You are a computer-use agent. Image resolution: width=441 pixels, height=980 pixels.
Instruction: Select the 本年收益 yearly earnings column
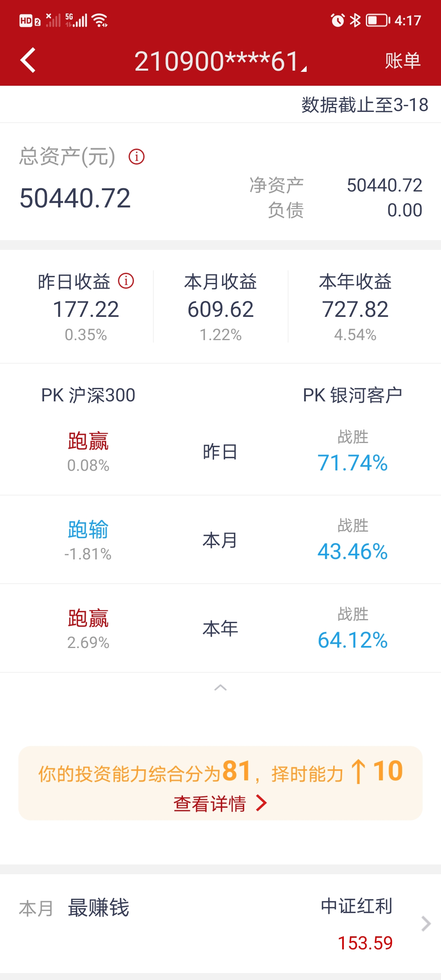pos(355,307)
